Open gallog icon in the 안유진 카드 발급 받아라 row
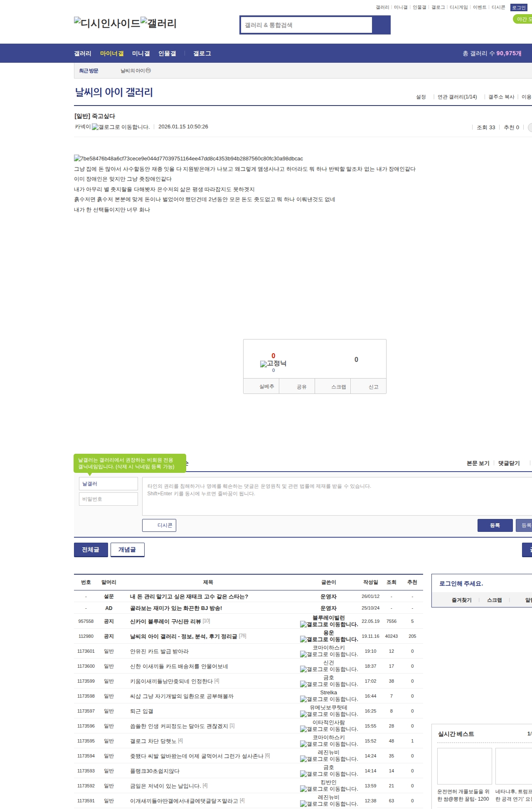Screen dimensions: 532x809 pos(329,654)
